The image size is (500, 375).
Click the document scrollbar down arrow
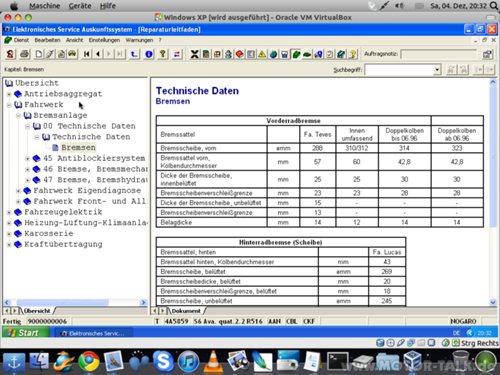click(493, 302)
